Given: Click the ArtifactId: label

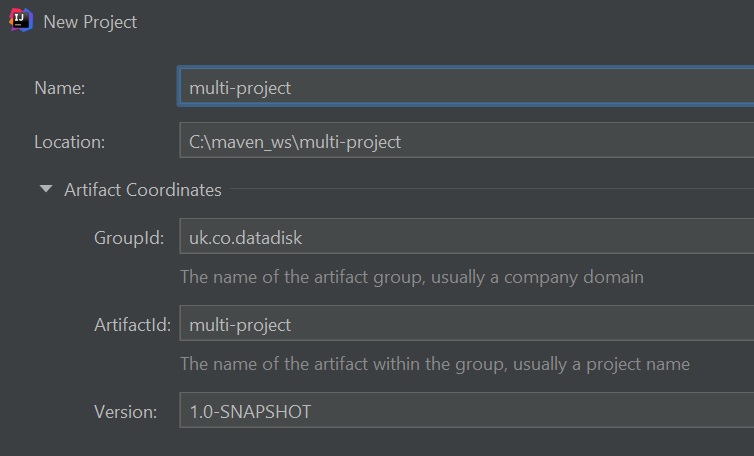Looking at the screenshot, I should click(133, 325).
